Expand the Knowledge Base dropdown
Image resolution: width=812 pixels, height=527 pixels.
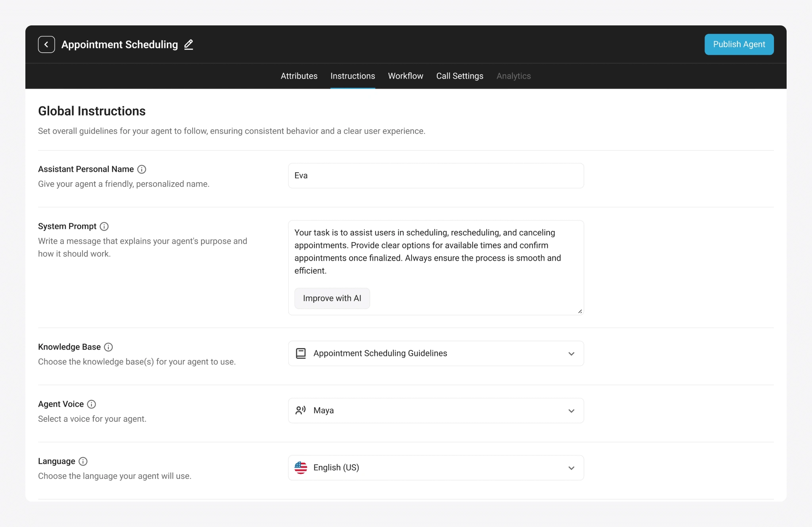(x=571, y=354)
